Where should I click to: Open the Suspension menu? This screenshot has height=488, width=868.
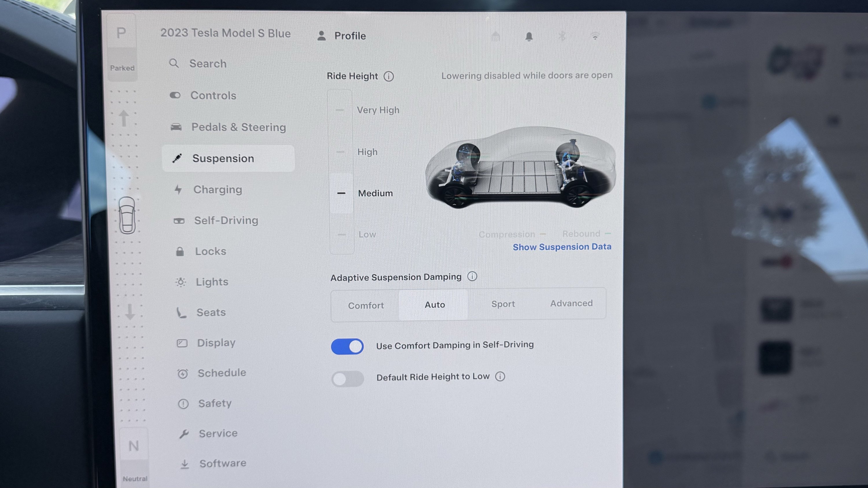click(x=229, y=158)
